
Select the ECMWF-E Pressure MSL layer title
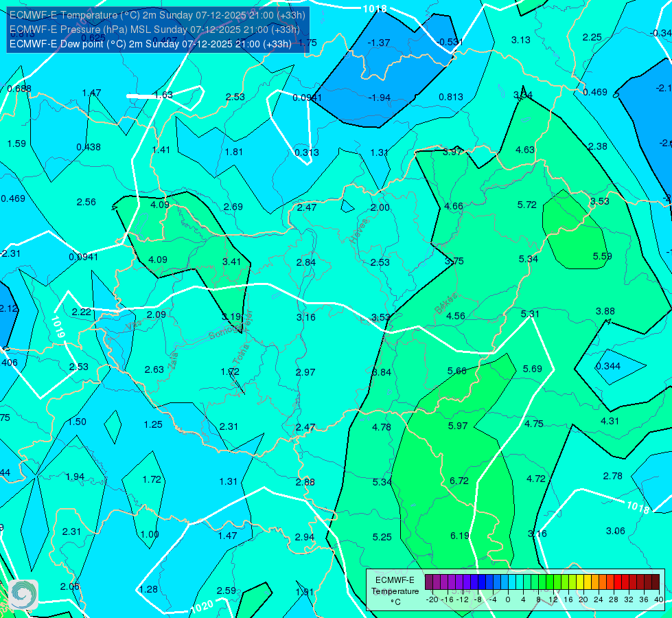point(154,30)
